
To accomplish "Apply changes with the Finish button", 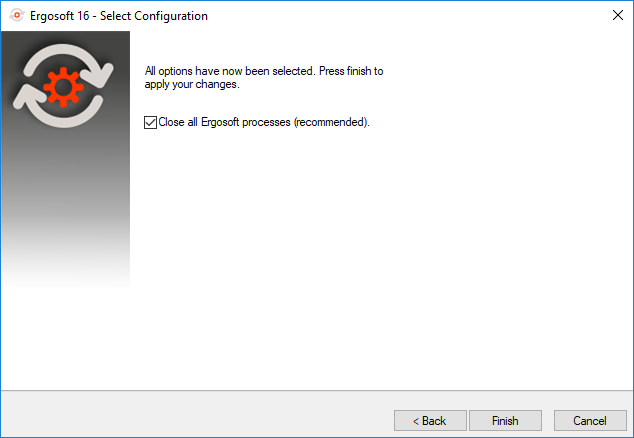I will pyautogui.click(x=505, y=421).
